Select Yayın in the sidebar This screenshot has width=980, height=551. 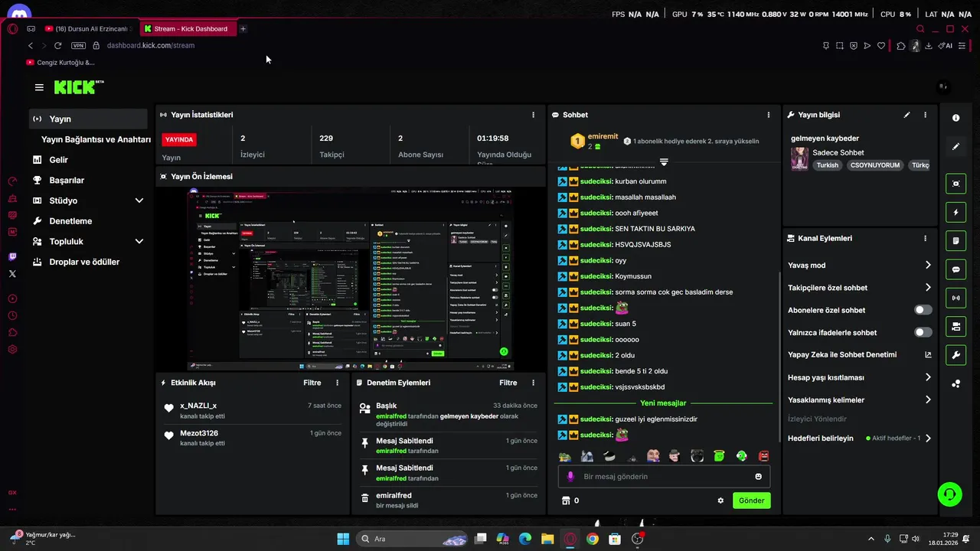pos(88,119)
